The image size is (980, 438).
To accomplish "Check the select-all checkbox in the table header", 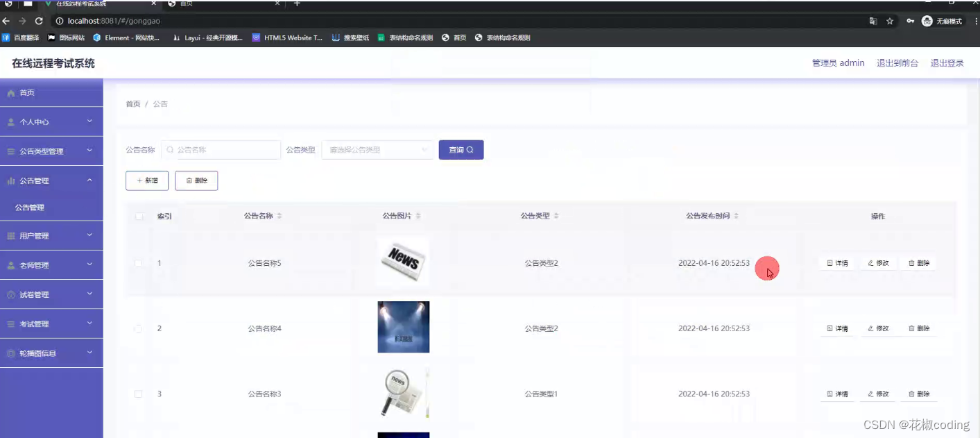I will pyautogui.click(x=139, y=216).
